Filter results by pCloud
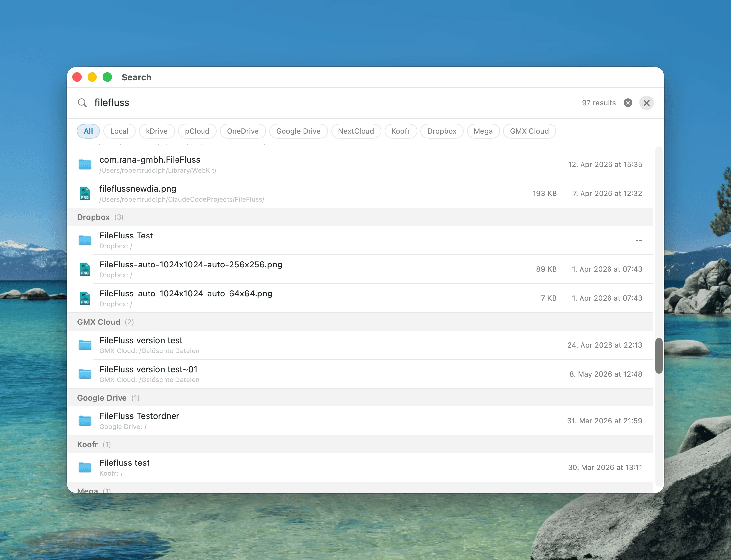 (197, 131)
